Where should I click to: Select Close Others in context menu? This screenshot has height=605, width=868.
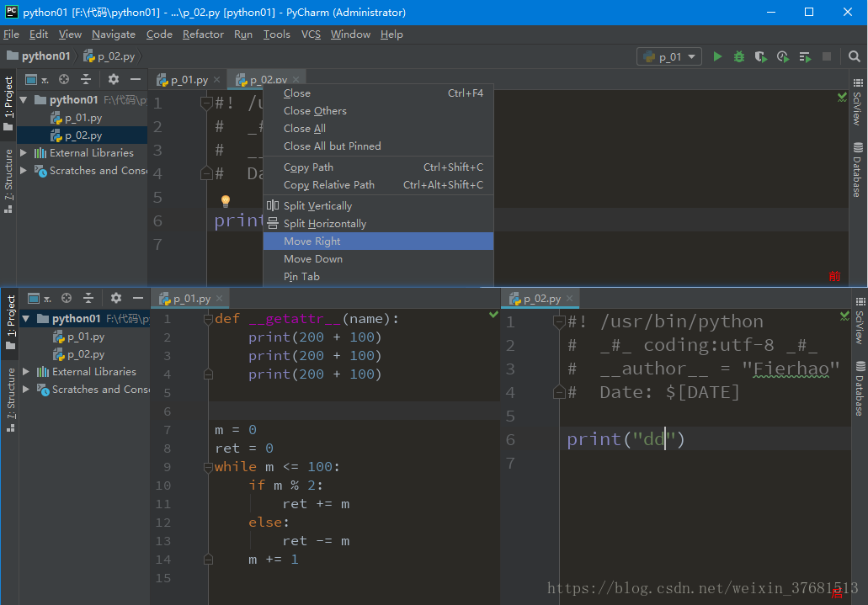[x=378, y=111]
